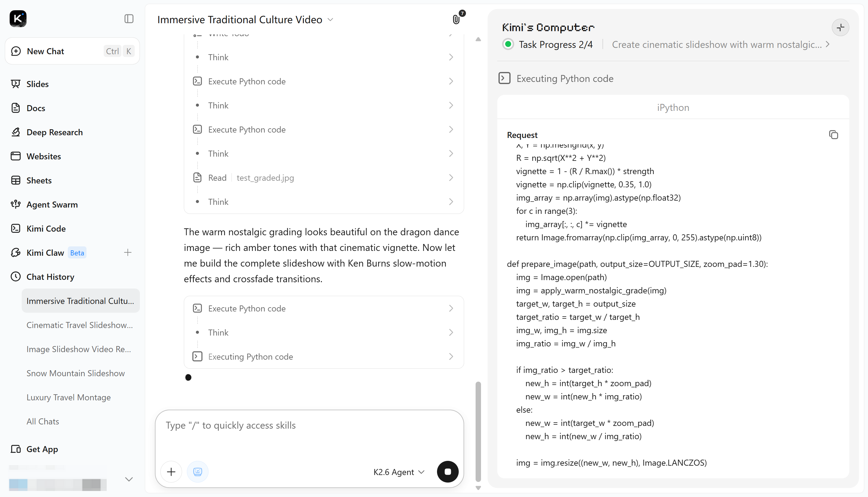This screenshot has width=868, height=497.
Task: Expand the Executing Python code step in chat
Action: coord(324,357)
